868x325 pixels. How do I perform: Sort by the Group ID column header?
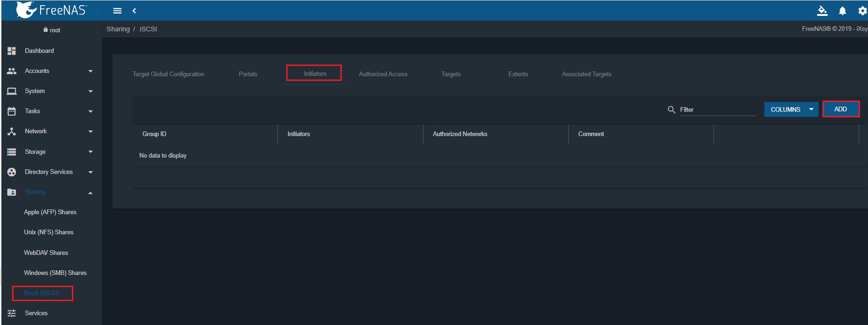[x=154, y=134]
